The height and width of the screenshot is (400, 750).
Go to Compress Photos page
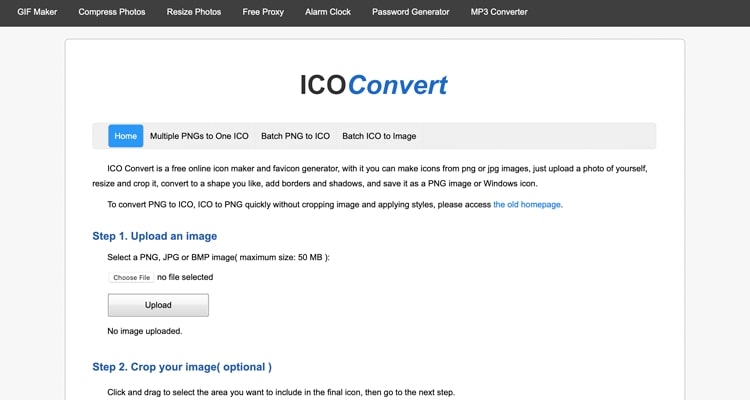tap(112, 12)
